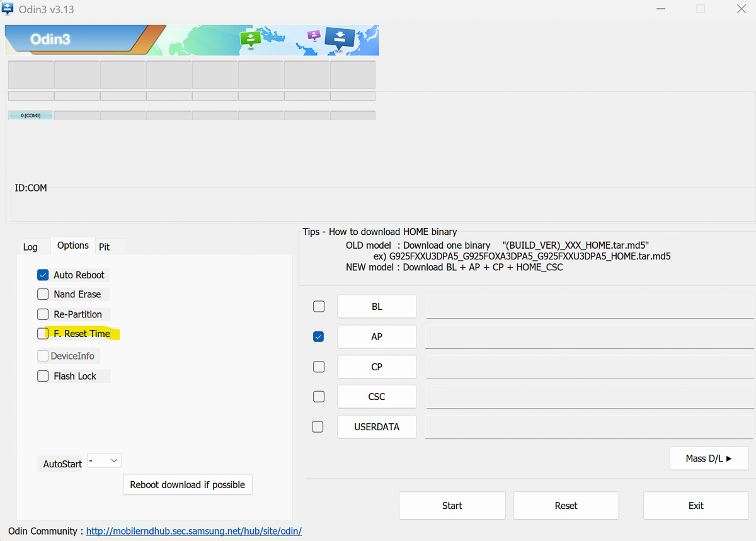Click the Odin3 app icon in title bar

[8, 9]
